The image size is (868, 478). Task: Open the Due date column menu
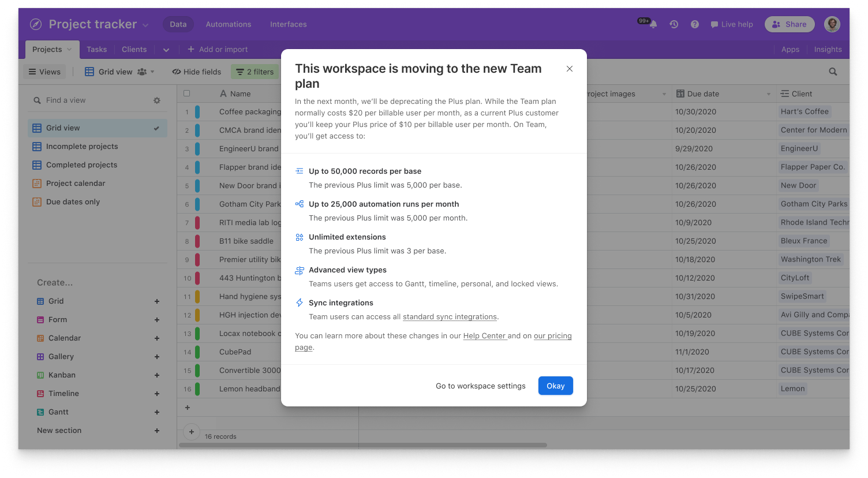pyautogui.click(x=769, y=93)
